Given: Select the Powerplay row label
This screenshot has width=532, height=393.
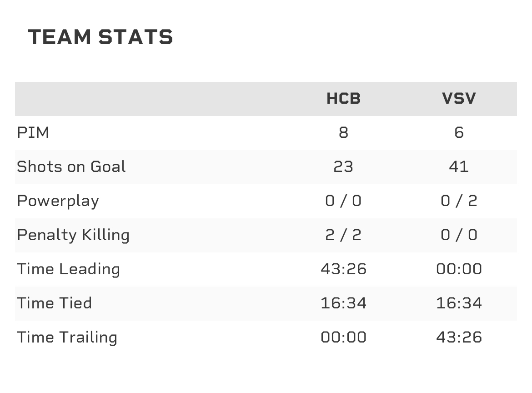Looking at the screenshot, I should point(58,201).
